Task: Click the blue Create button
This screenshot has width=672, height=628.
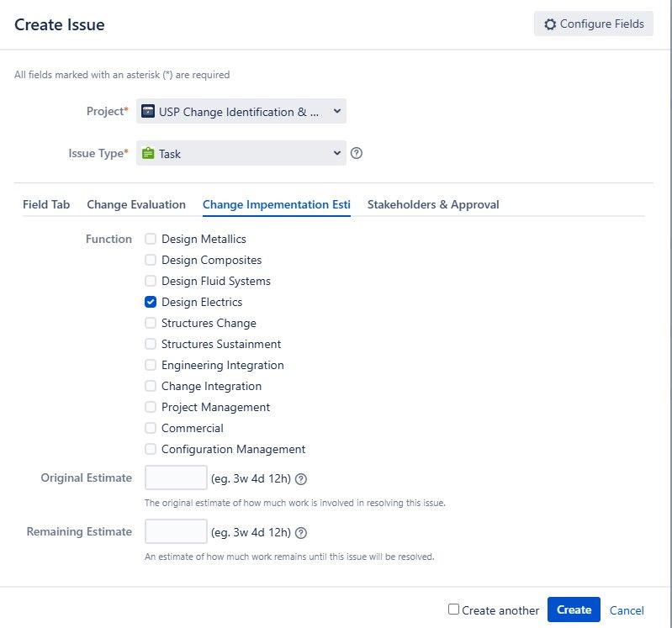Action: tap(574, 610)
